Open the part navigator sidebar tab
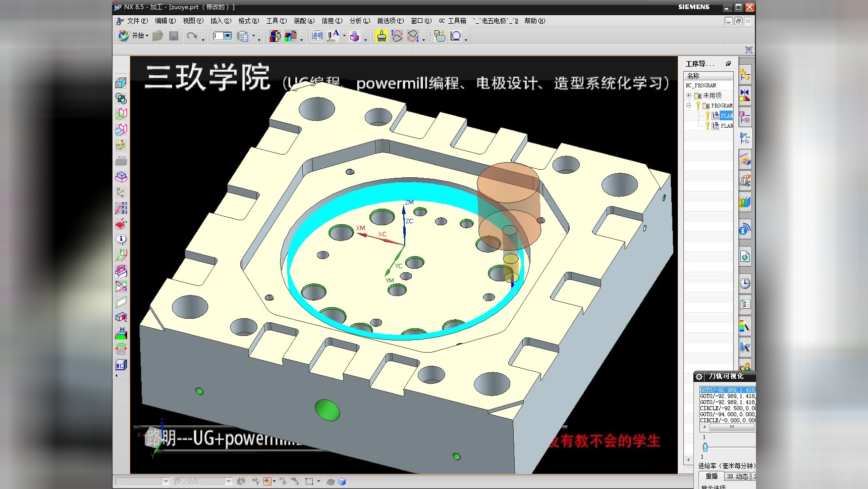The width and height of the screenshot is (868, 489). [745, 117]
